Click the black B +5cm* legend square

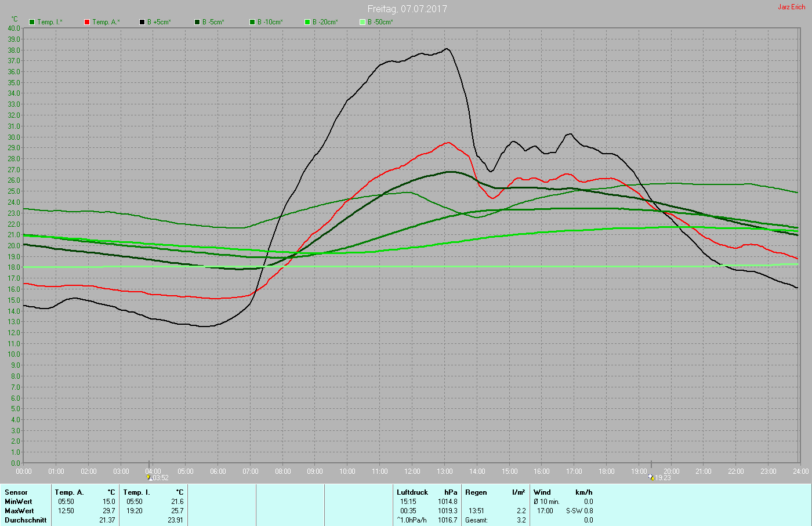point(142,22)
